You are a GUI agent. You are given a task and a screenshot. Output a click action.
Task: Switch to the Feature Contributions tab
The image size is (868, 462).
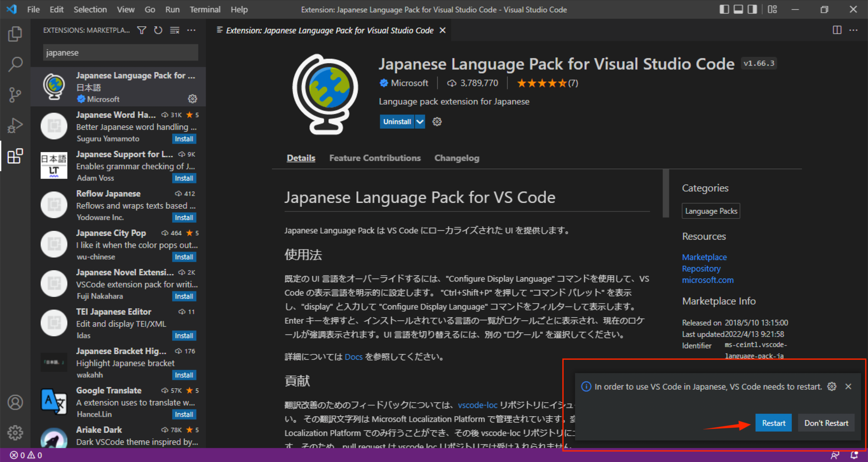[375, 158]
